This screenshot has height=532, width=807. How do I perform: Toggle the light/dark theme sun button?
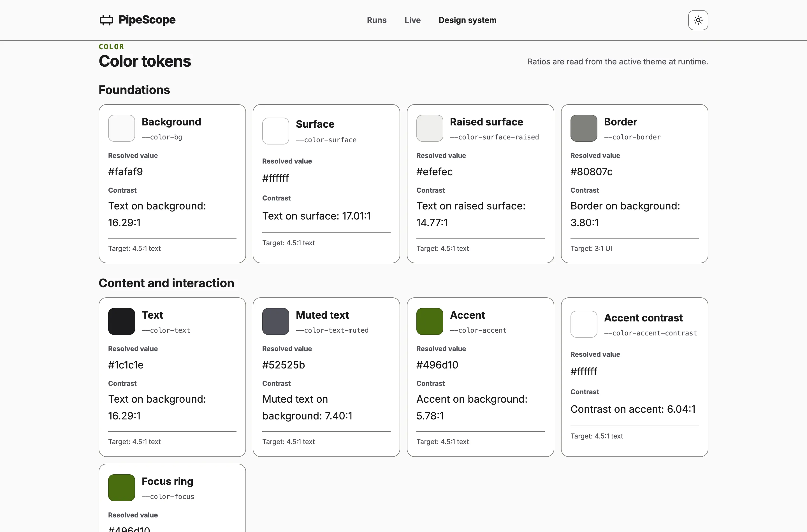point(698,20)
